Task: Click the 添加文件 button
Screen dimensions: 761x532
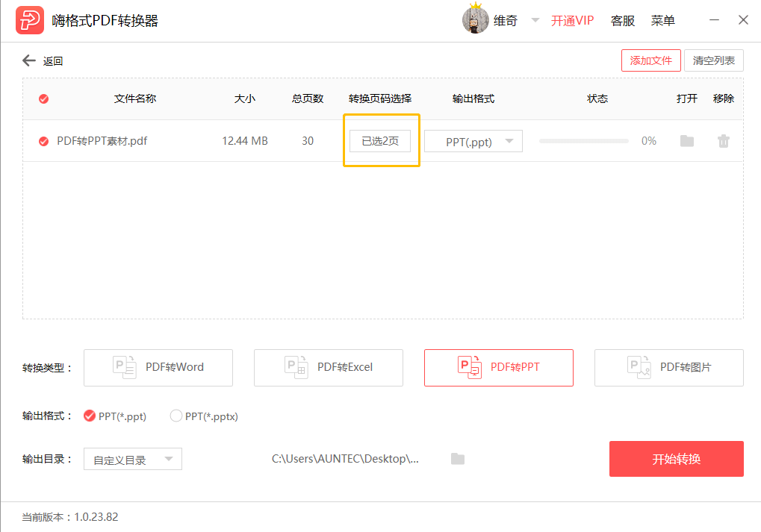Action: pyautogui.click(x=650, y=60)
